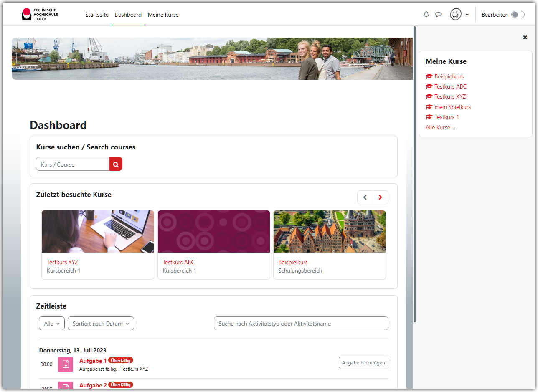Click the course search magnifier button
538x392 pixels.
pos(116,164)
